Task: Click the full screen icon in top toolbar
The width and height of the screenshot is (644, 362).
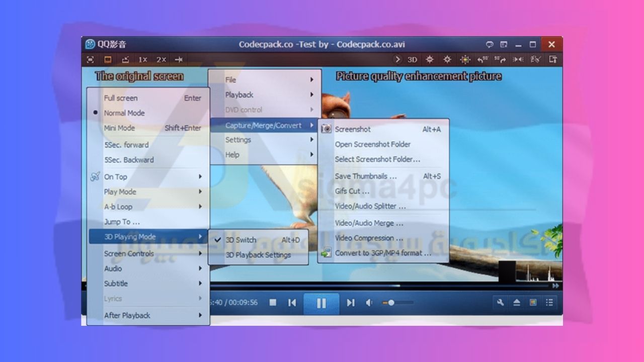Action: pos(90,59)
